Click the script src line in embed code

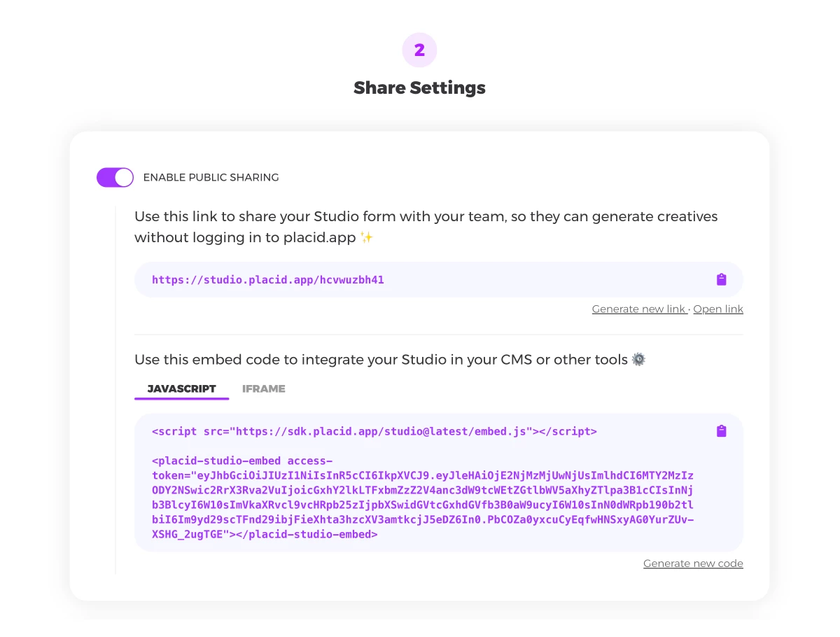point(374,431)
